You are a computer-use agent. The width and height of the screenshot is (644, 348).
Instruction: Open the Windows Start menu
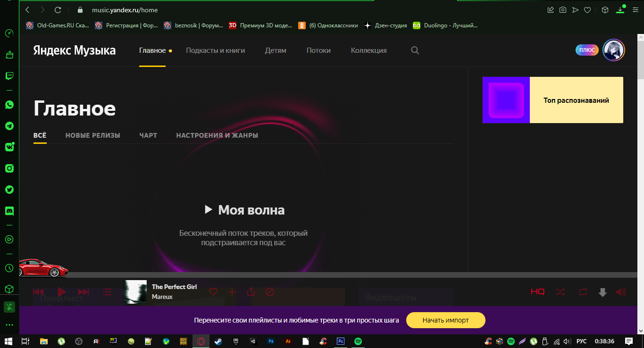tap(9, 341)
